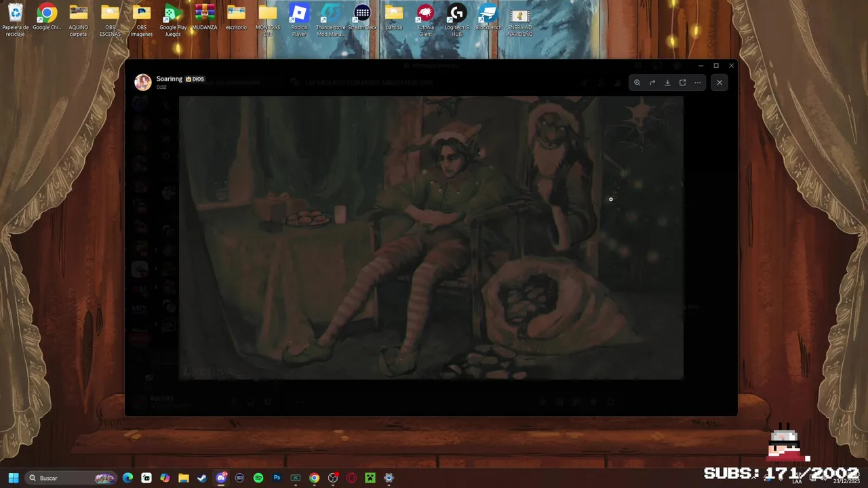Open Stream Deck from taskbar
Viewport: 868px width, 488px height.
point(239,478)
